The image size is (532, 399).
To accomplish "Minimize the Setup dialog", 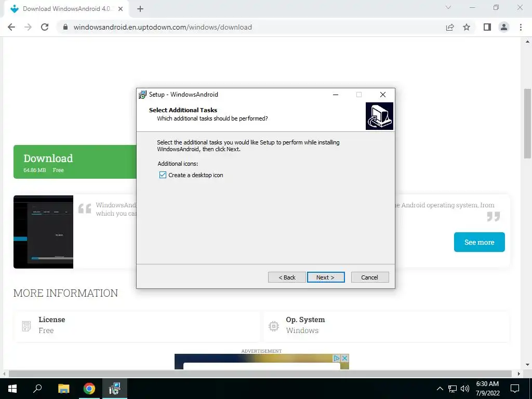I will [336, 95].
